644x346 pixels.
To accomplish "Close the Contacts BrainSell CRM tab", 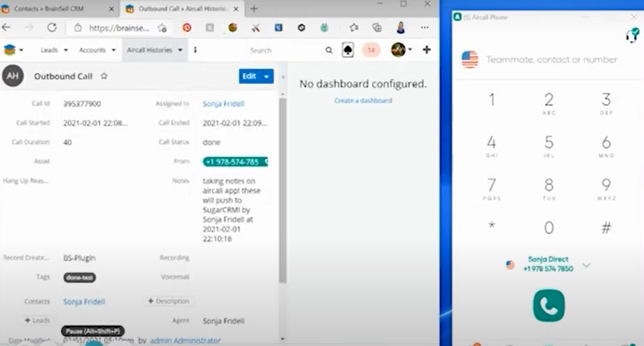I will 111,9.
